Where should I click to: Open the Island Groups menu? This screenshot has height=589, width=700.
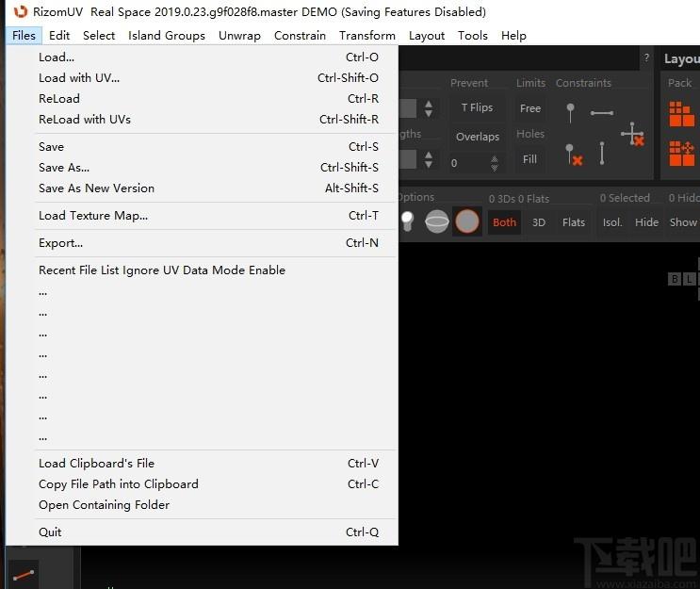(167, 36)
